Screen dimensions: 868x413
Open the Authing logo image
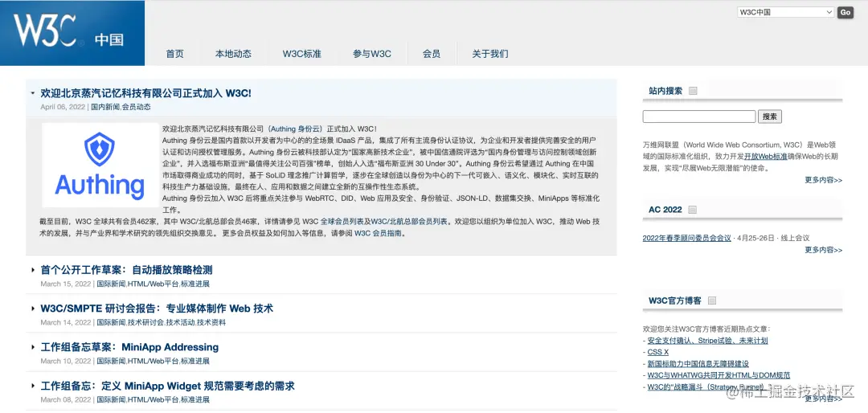click(100, 165)
